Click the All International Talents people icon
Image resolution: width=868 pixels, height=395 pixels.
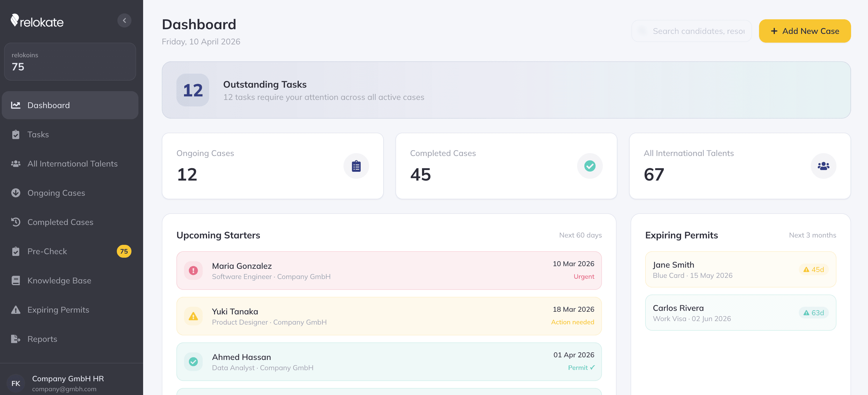(16, 164)
